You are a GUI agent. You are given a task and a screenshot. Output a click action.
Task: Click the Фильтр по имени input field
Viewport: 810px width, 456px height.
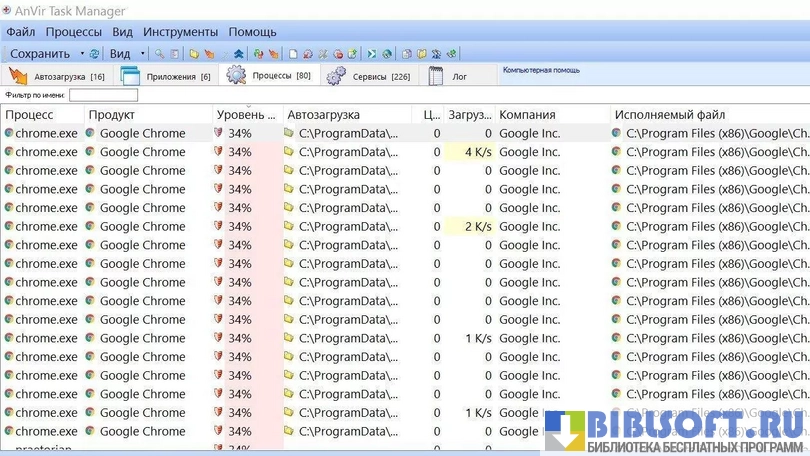tap(103, 95)
